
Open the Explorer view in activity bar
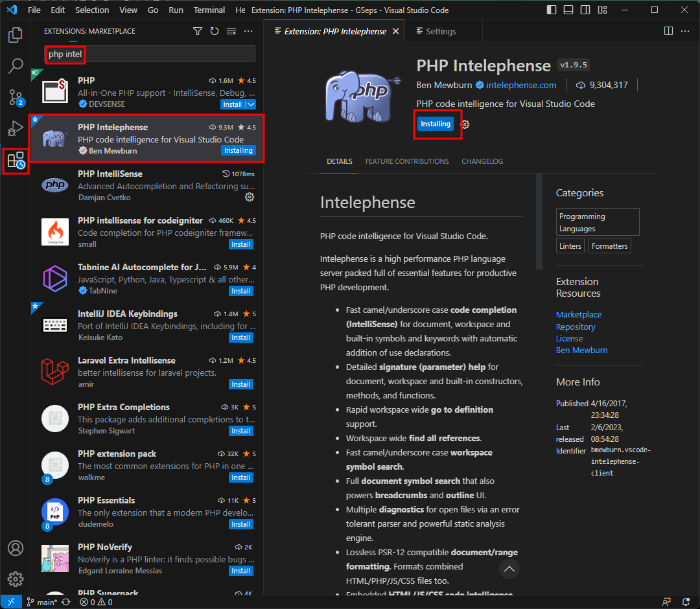pos(16,35)
